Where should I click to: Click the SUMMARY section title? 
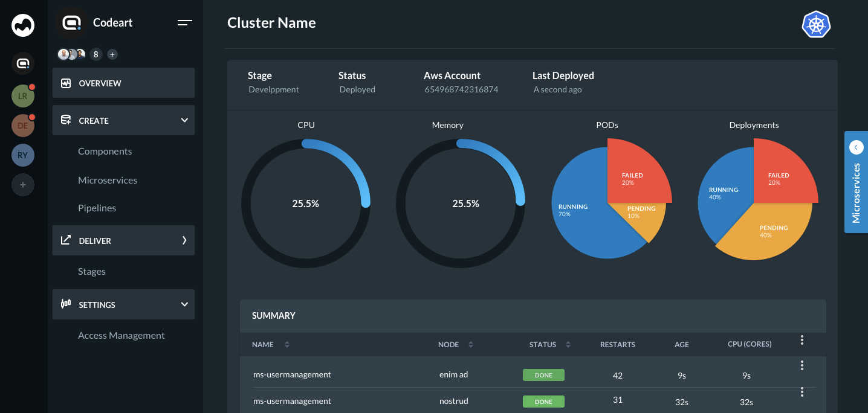pyautogui.click(x=274, y=316)
